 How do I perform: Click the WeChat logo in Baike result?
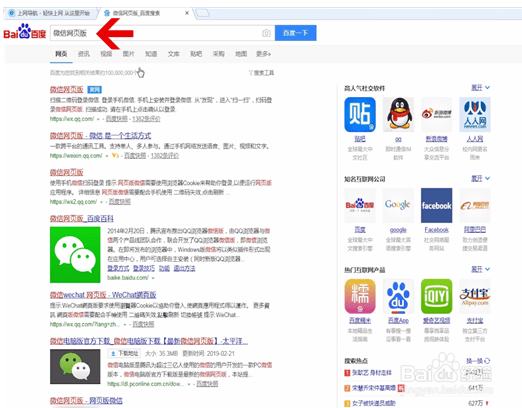point(75,255)
